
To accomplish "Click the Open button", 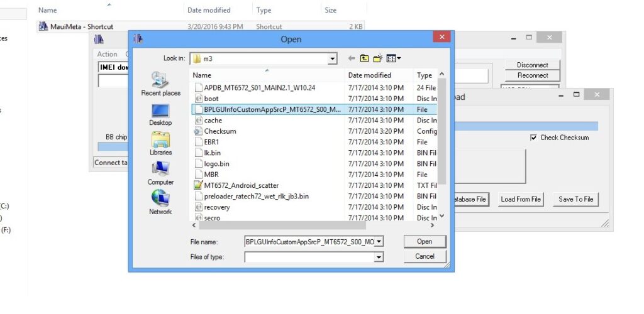I will [425, 241].
